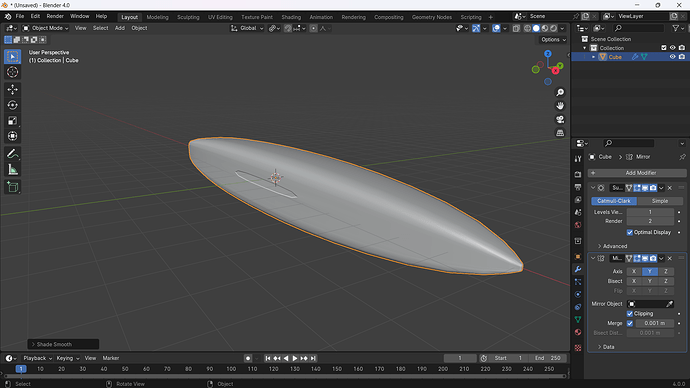
Task: Switch to the Sculpting workspace tab
Action: [x=188, y=17]
